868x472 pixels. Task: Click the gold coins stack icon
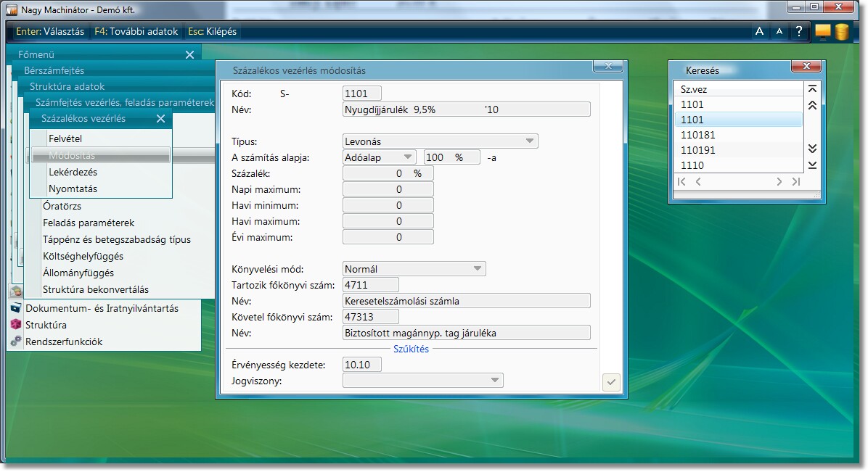(x=841, y=31)
